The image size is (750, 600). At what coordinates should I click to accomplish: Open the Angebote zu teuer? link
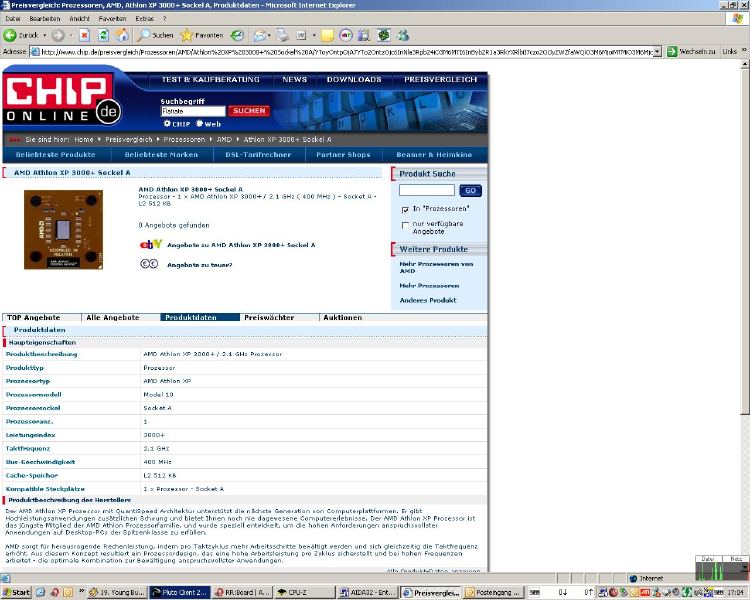[199, 265]
